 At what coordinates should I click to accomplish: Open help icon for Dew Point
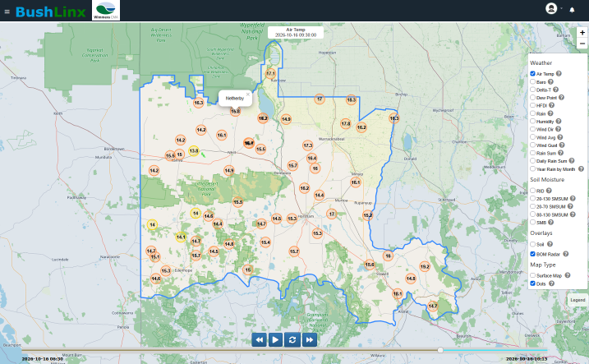[x=562, y=97]
